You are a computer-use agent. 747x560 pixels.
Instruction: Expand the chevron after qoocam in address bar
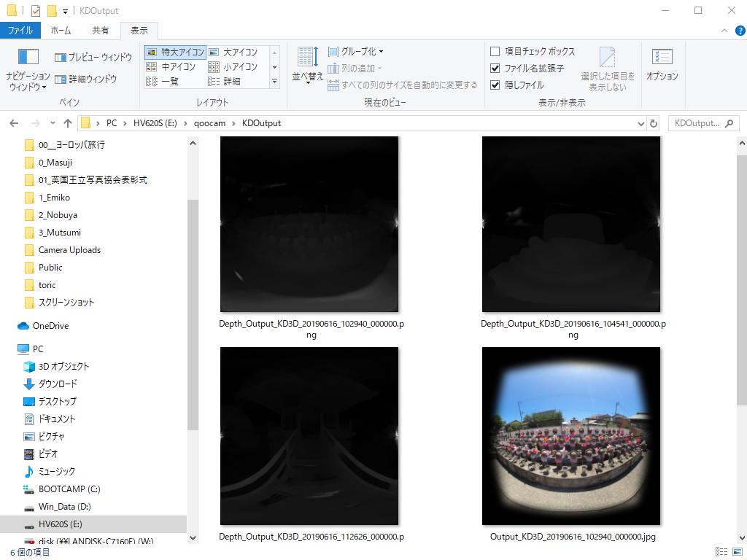click(x=234, y=123)
